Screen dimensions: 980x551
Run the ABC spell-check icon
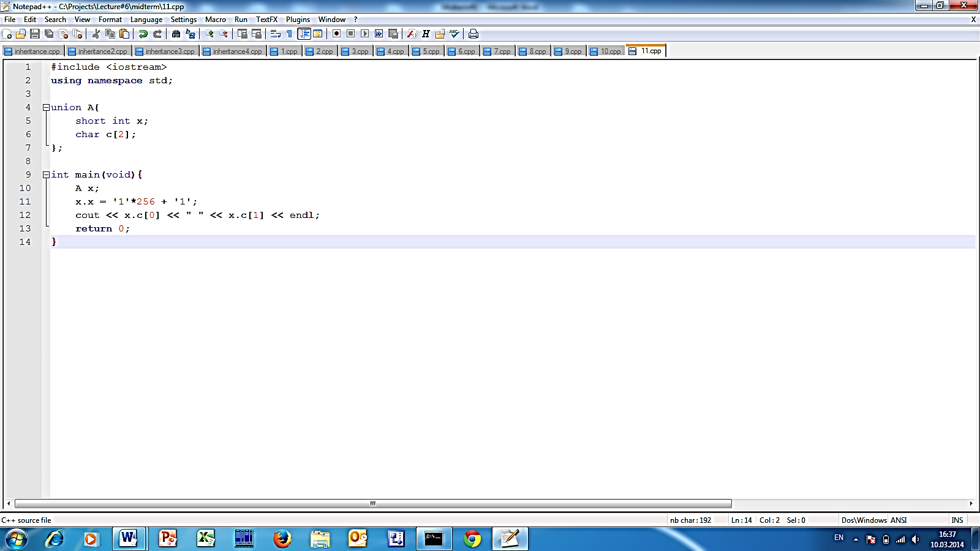454,34
